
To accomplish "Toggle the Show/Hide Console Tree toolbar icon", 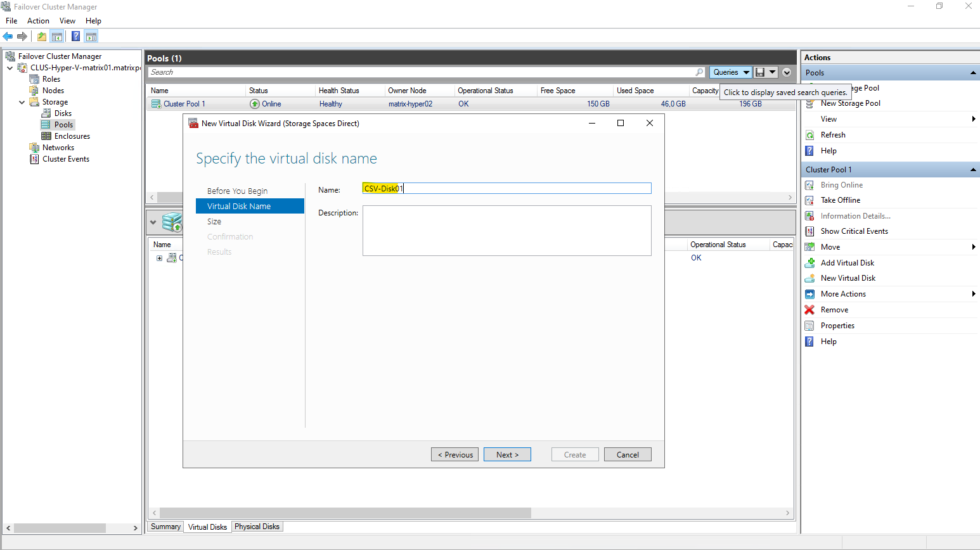I will [x=57, y=37].
